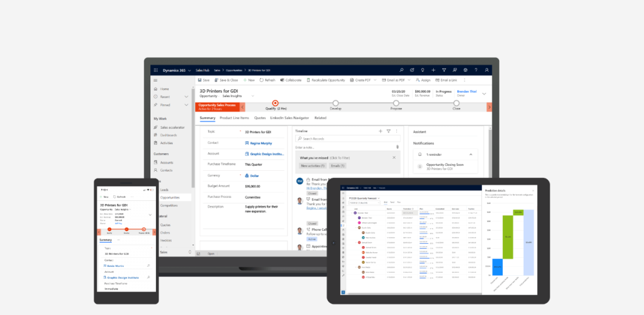
Task: Close the Prediction details panel on tablet
Action: 533,191
